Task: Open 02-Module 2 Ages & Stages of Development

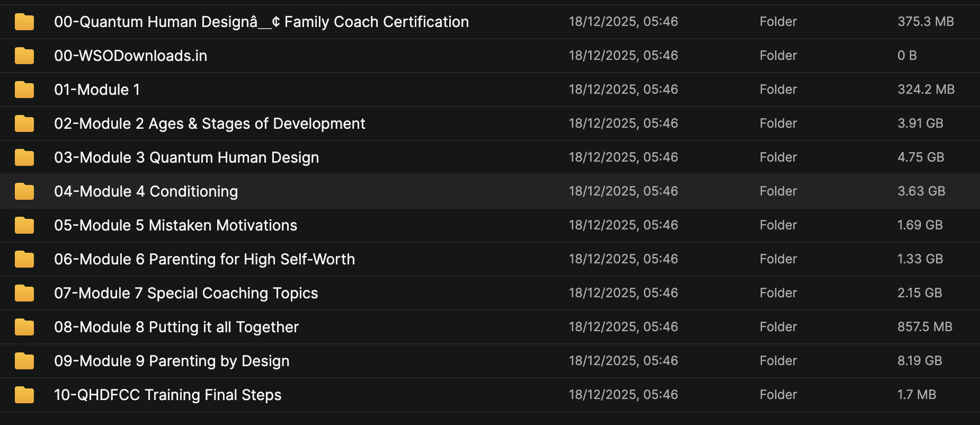Action: [x=209, y=123]
